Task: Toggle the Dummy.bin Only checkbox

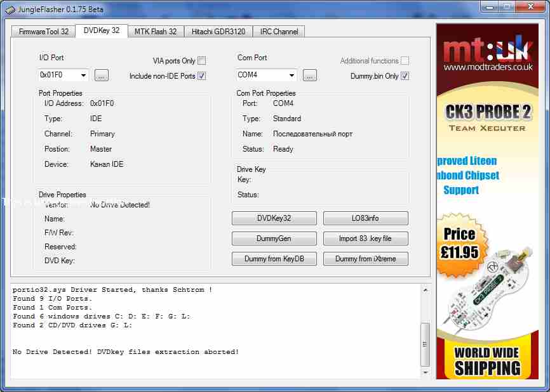Action: point(405,76)
